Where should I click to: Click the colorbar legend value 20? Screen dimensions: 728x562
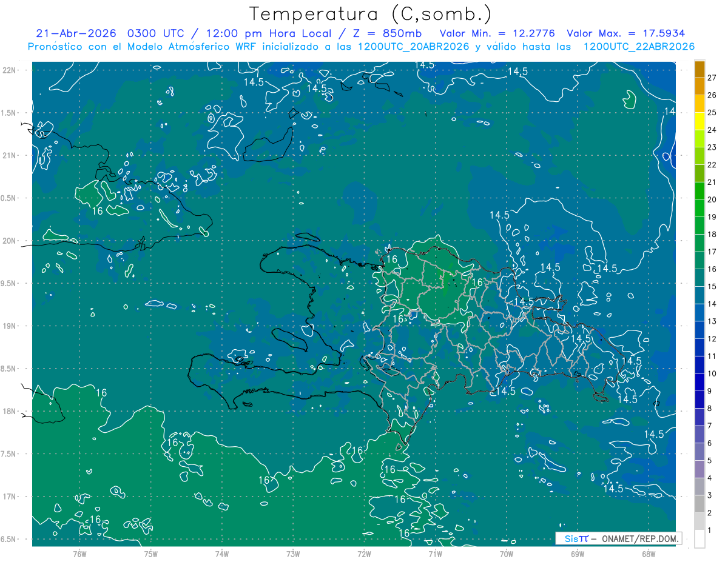point(712,199)
